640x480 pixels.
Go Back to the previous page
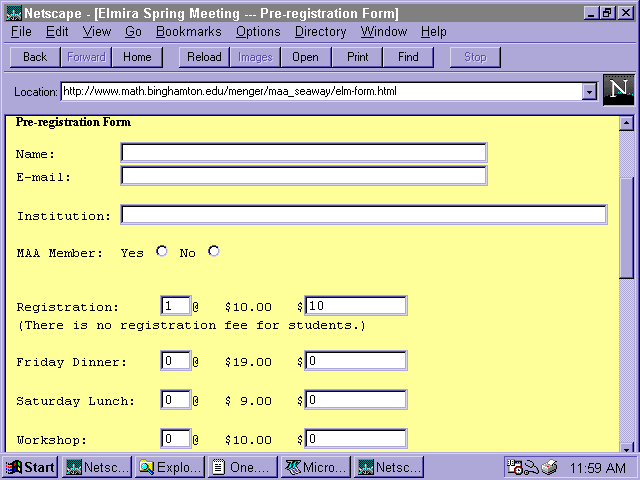(35, 57)
